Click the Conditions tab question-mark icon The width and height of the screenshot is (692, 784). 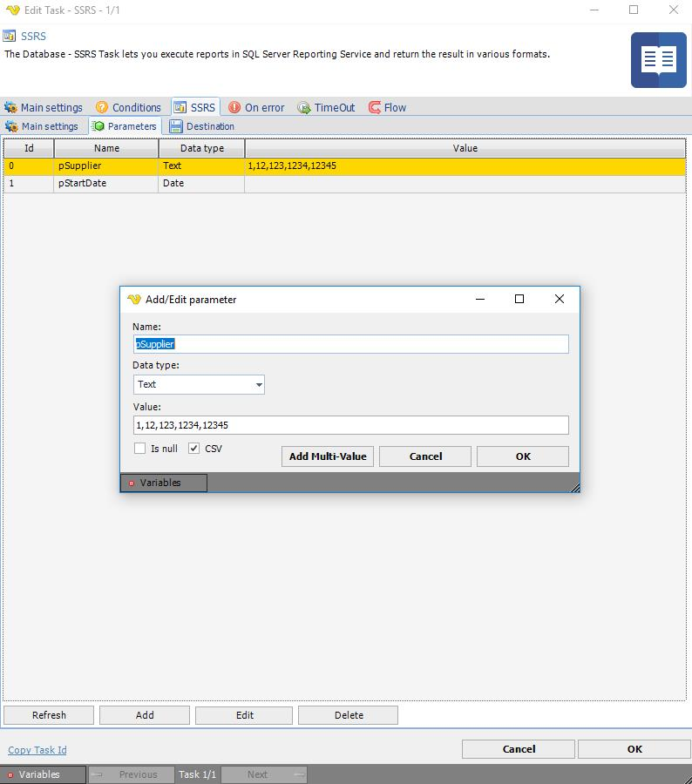[102, 108]
